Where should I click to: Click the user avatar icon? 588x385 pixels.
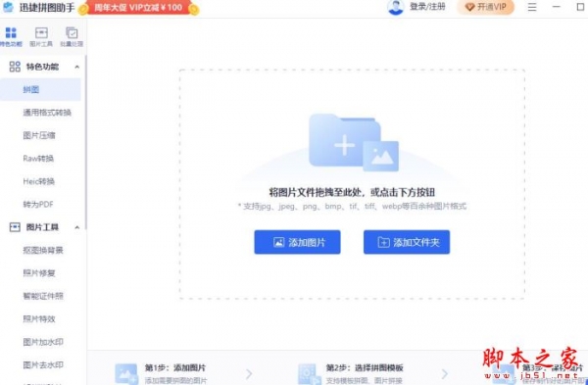(396, 7)
